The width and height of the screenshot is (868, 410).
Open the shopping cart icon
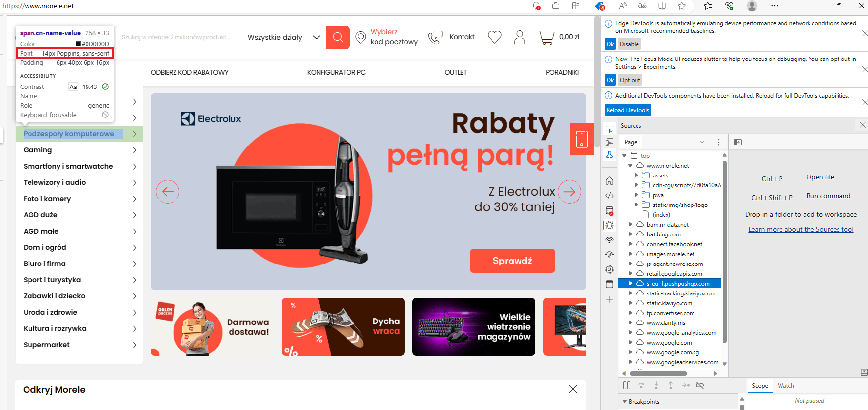click(x=546, y=37)
